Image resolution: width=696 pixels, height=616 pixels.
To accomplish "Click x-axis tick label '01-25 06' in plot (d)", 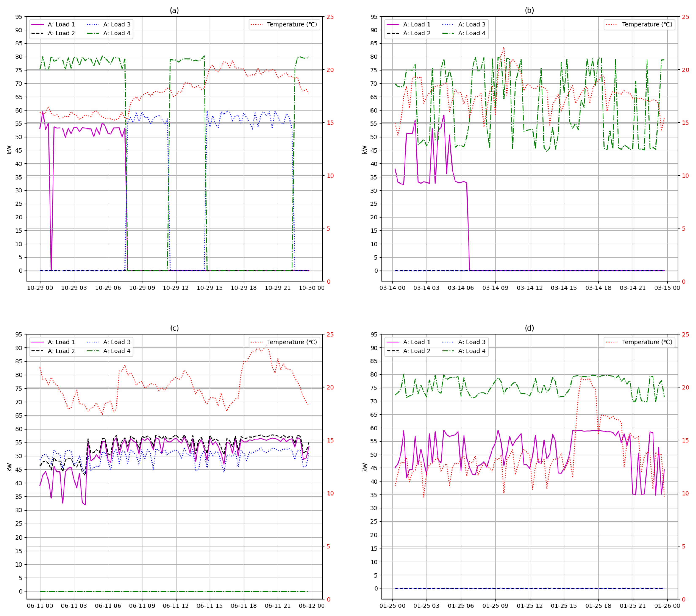I will pos(461,606).
